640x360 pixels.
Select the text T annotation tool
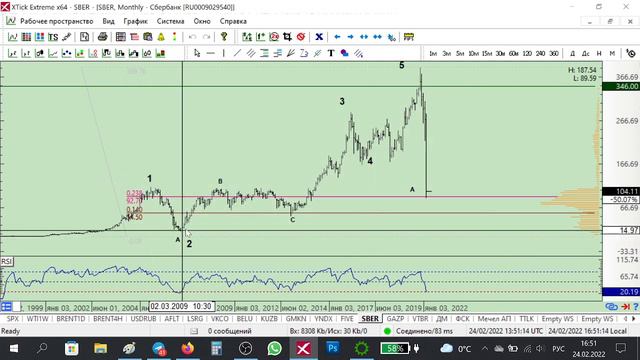point(331,53)
